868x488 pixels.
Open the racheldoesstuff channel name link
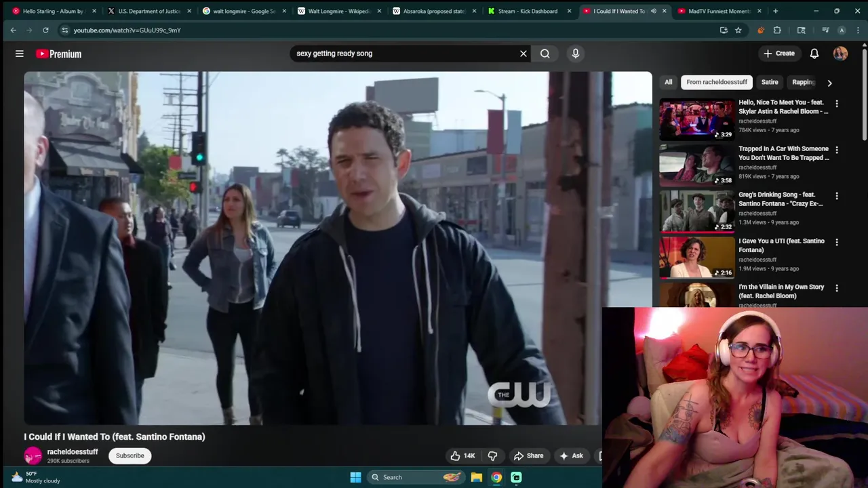pyautogui.click(x=73, y=451)
